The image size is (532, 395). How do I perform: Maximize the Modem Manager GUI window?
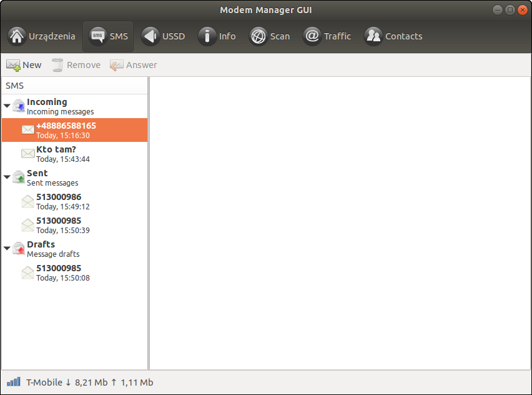click(510, 10)
